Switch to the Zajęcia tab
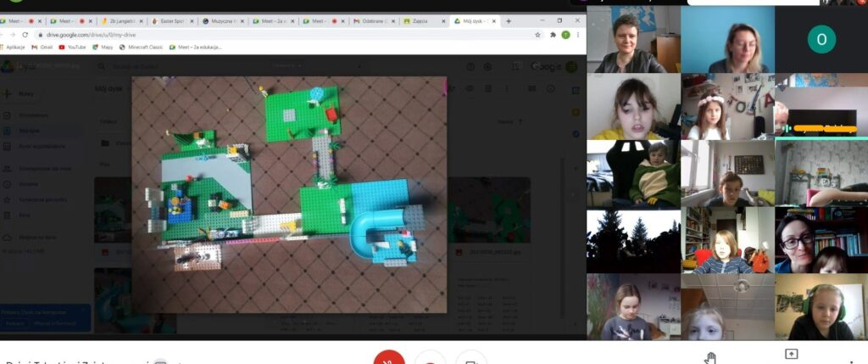868x364 pixels. [x=424, y=21]
